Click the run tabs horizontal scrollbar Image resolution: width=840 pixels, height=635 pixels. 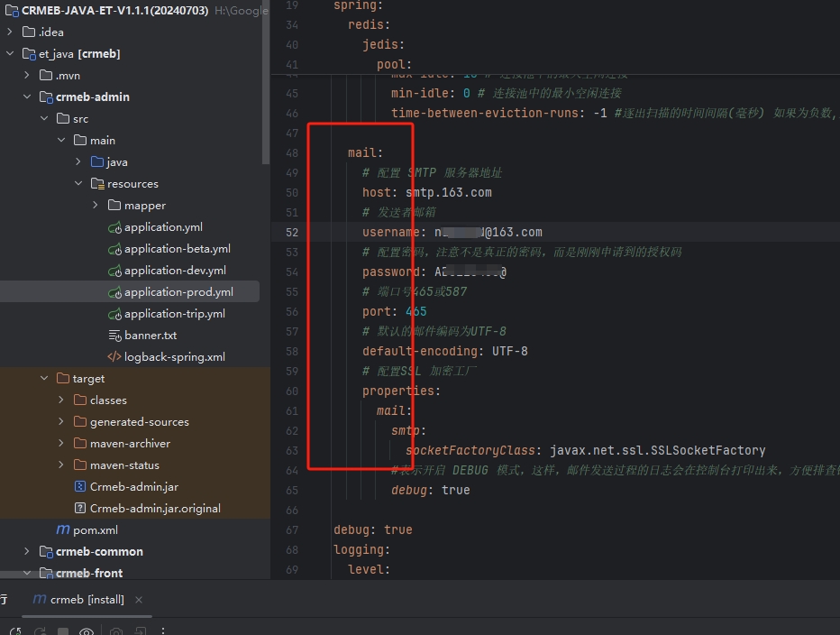87,616
